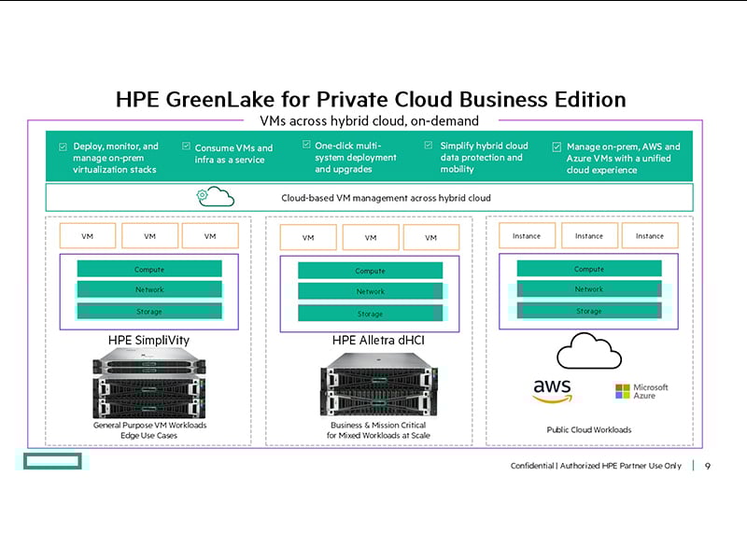
Task: Click the HPE SimpliVity label
Action: [x=148, y=340]
